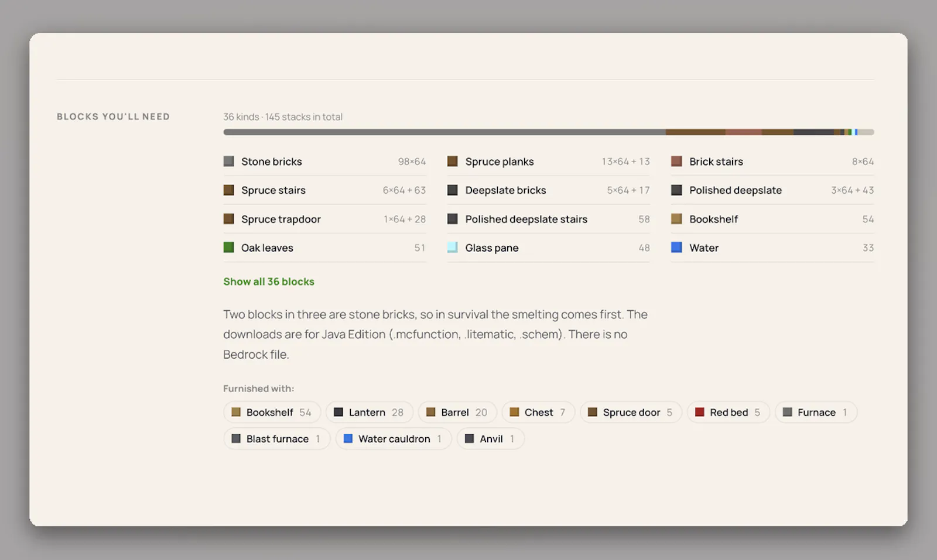This screenshot has height=560, width=937.
Task: Select the Water cauldron 1 chip
Action: (393, 439)
